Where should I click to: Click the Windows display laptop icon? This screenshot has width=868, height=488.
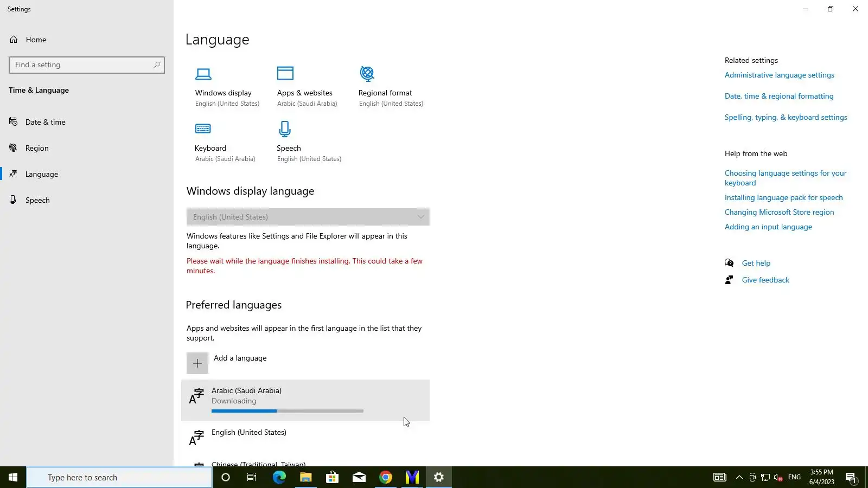coord(203,74)
